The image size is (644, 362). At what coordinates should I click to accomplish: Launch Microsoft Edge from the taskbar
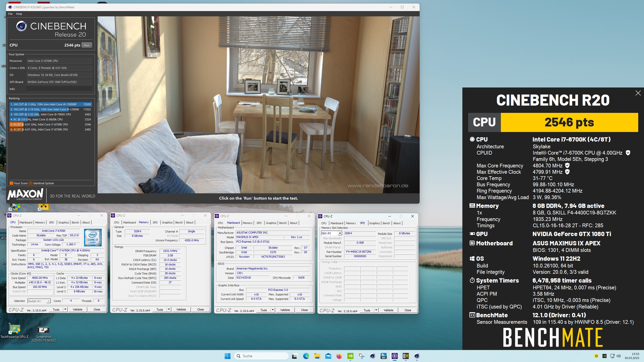pyautogui.click(x=306, y=356)
